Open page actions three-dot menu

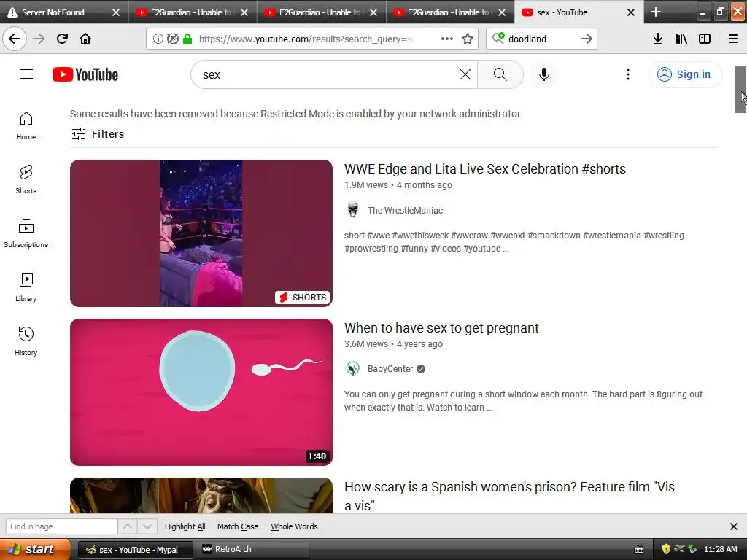[x=447, y=39]
